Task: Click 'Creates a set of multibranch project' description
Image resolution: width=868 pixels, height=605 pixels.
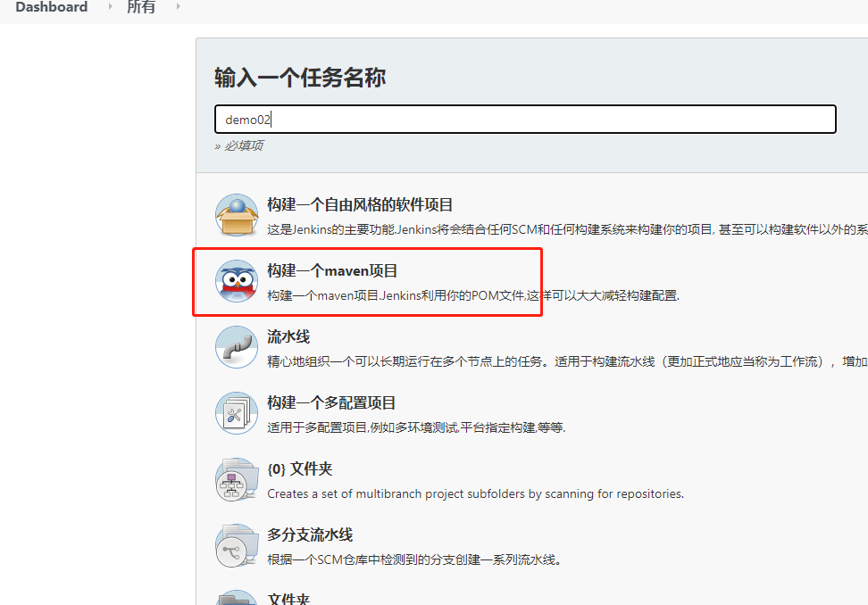Action: click(475, 493)
